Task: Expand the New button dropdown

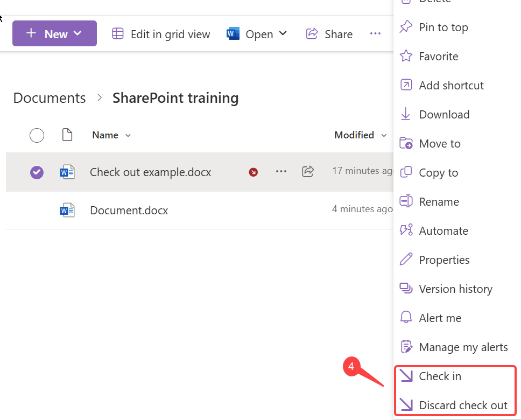Action: coord(78,33)
